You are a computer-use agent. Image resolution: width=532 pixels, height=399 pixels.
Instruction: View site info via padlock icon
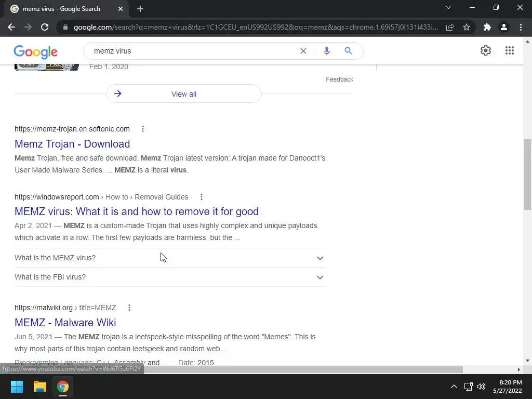coord(65,27)
